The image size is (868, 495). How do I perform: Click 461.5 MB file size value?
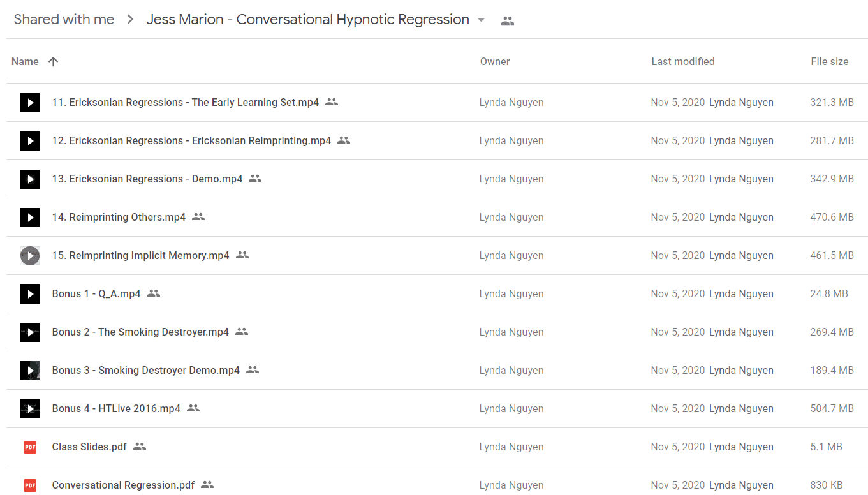832,255
